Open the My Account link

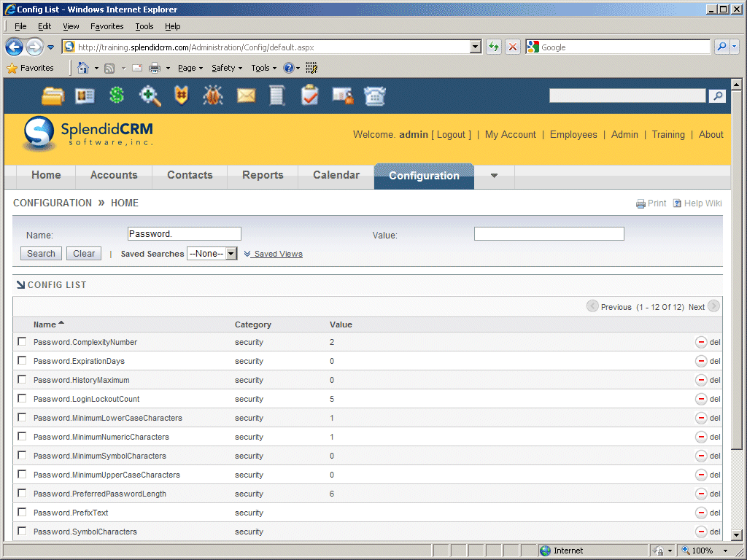coord(510,135)
